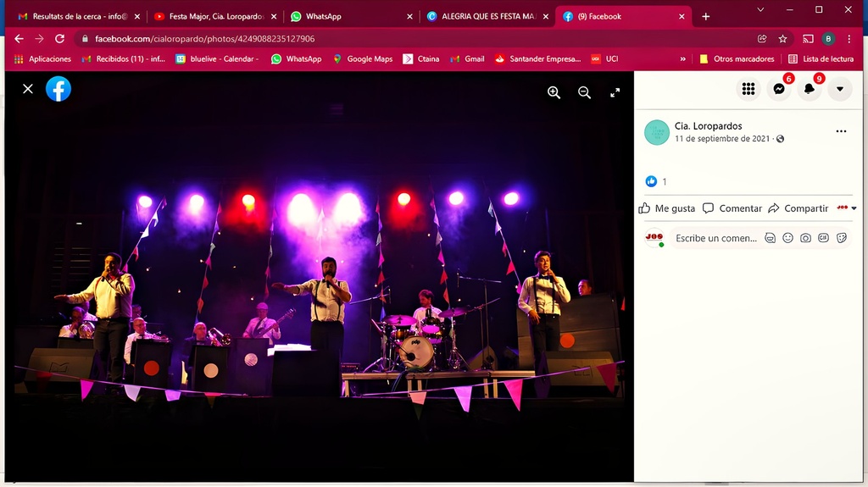Open the Facebook menu grid

pyautogui.click(x=748, y=89)
